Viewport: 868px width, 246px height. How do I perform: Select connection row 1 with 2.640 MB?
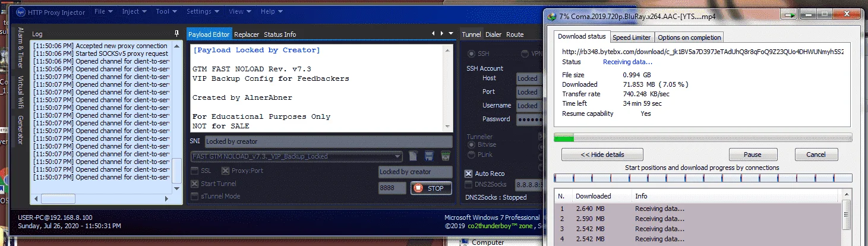pos(699,209)
